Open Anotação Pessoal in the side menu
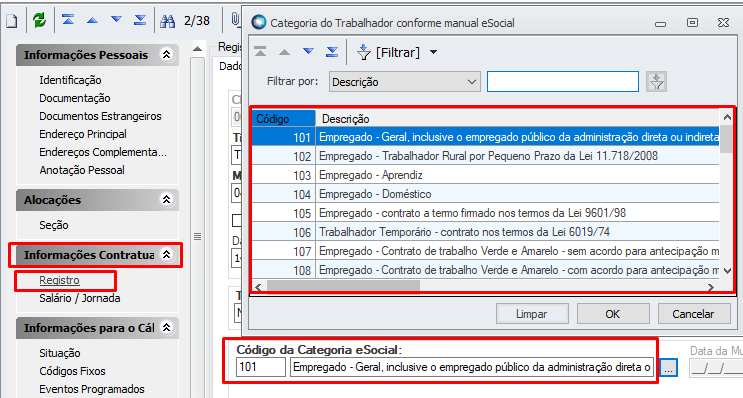Viewport: 743px width, 398px height. 82,170
